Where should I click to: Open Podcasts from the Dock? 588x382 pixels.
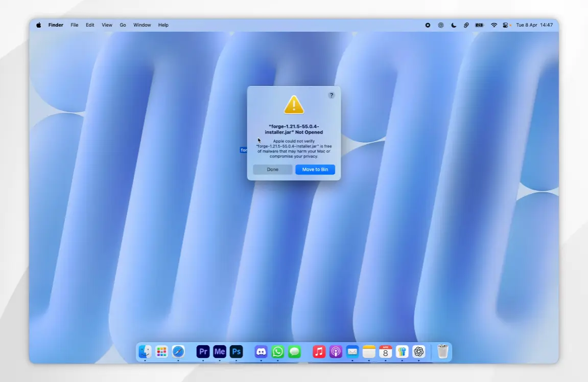[336, 352]
